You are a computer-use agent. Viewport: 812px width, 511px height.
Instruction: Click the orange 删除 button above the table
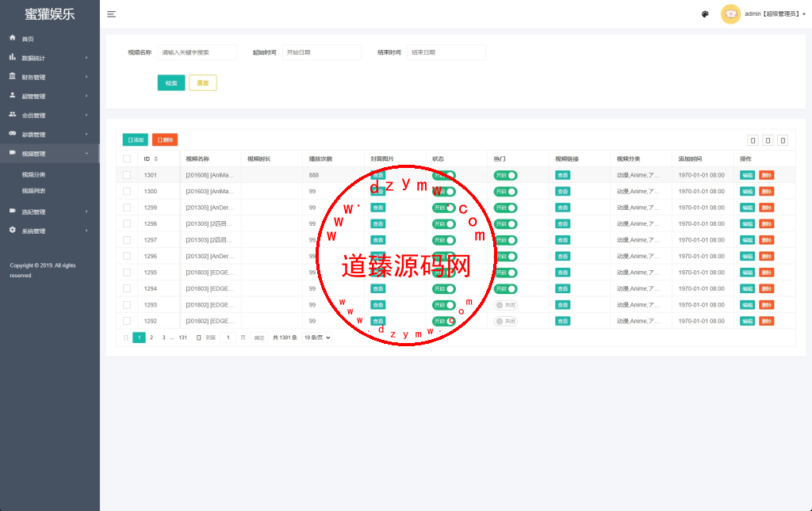(165, 139)
